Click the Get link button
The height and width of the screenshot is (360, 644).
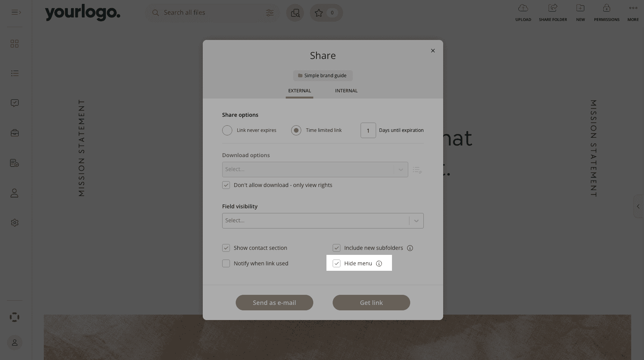tap(371, 303)
